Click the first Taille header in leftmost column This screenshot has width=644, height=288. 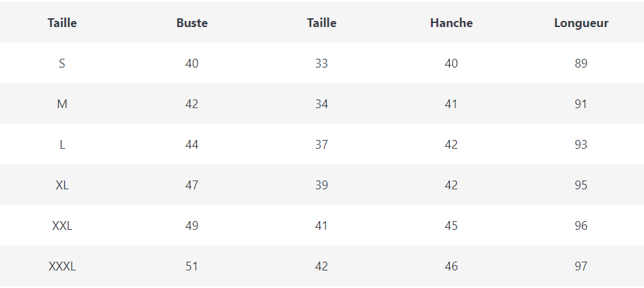[x=62, y=23]
